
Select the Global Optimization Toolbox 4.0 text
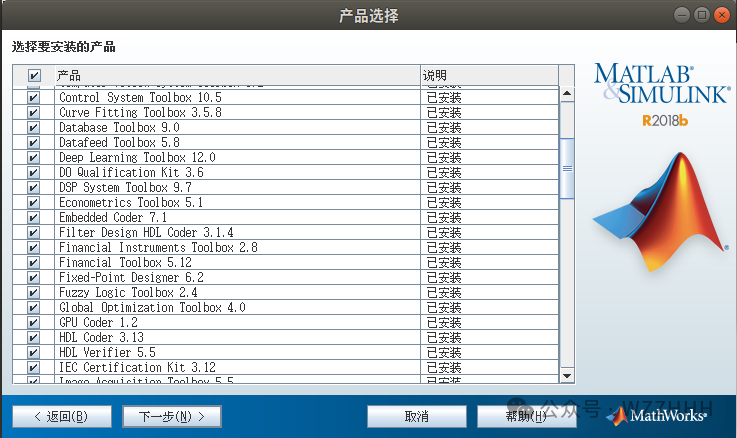(152, 307)
